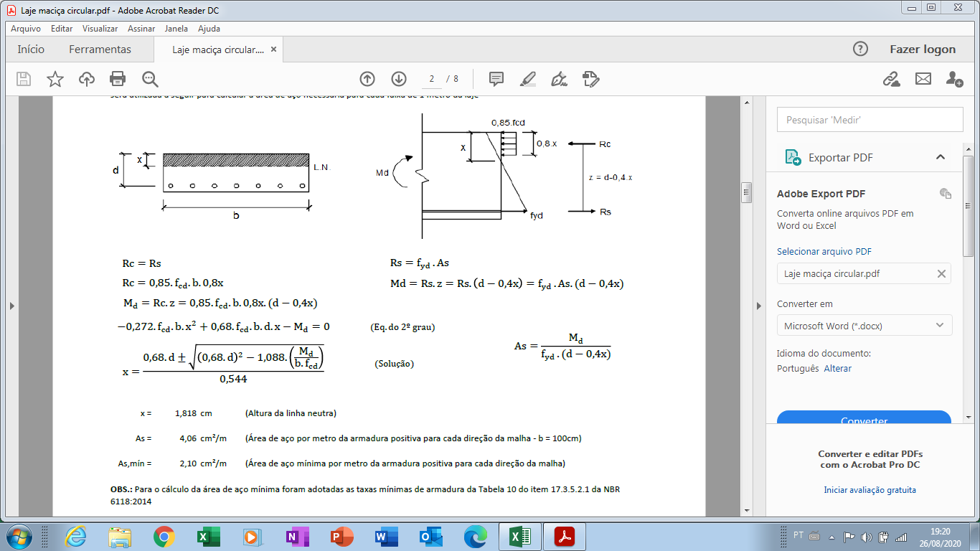Click the disabled save file icon

[24, 79]
